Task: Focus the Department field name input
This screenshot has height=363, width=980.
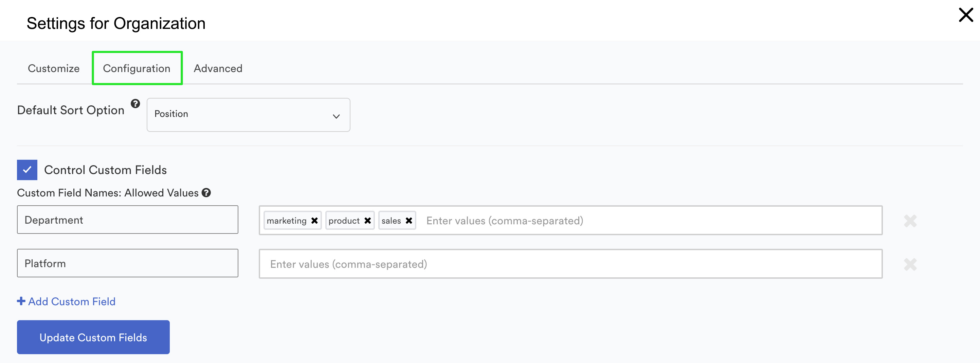Action: pyautogui.click(x=127, y=220)
